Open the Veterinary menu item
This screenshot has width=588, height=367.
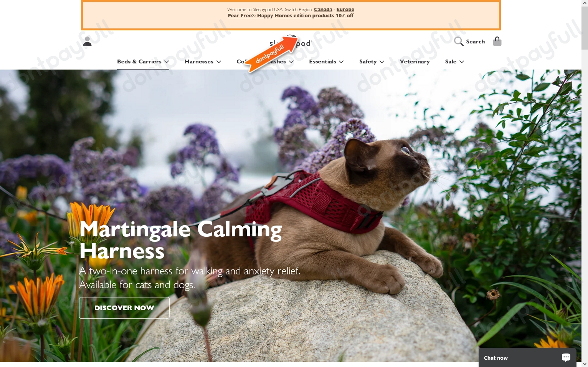tap(415, 61)
